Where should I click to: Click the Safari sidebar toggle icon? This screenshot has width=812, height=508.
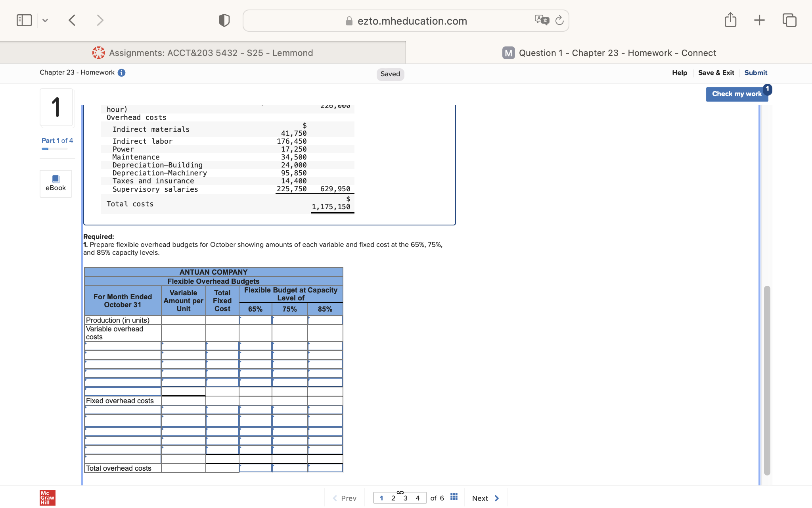[24, 20]
